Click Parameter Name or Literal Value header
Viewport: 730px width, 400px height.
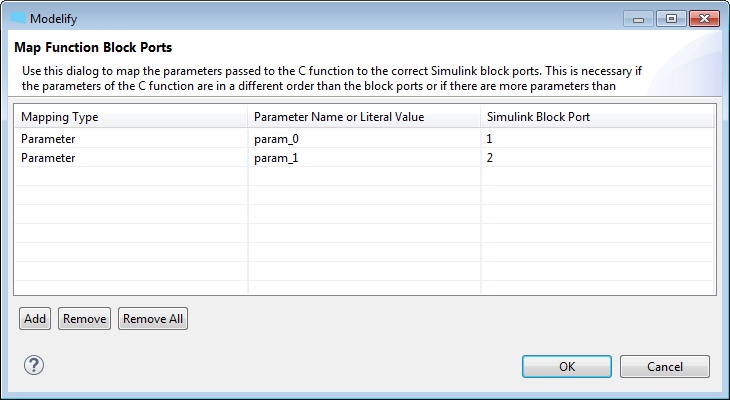pos(364,116)
